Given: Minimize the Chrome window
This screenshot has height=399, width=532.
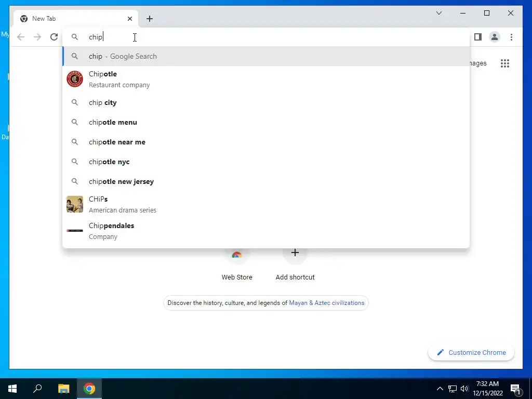Looking at the screenshot, I should 463,13.
